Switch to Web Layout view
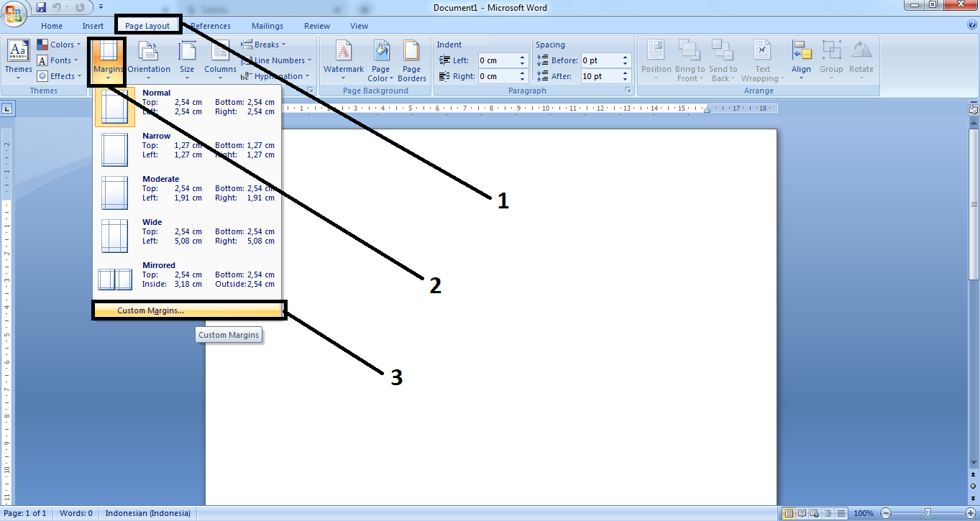Viewport: 980px width, 521px height. [815, 514]
